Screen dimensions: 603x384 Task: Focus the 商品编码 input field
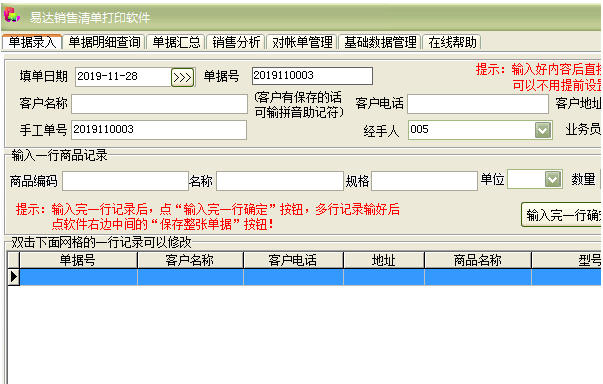pos(125,181)
